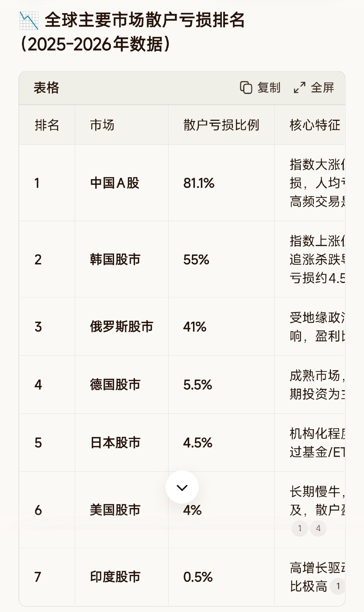
Task: Open citation badge 1 in the 印度股市 row
Action: (338, 586)
